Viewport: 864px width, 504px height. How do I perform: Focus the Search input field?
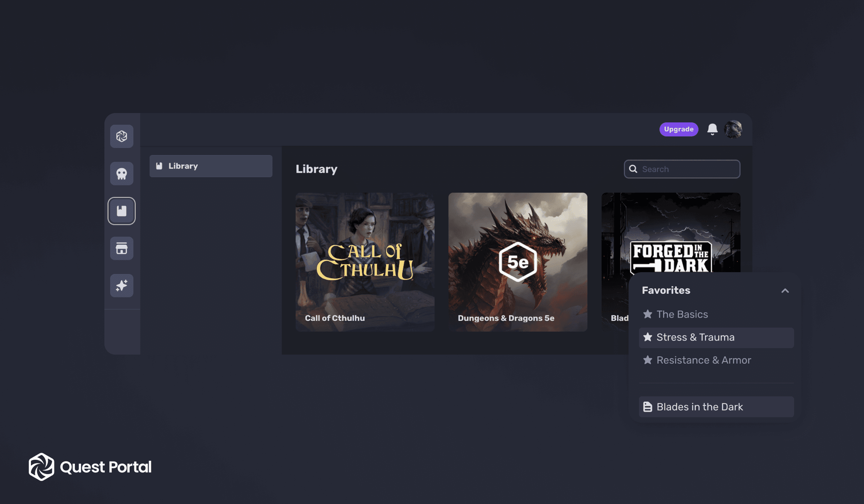[682, 169]
